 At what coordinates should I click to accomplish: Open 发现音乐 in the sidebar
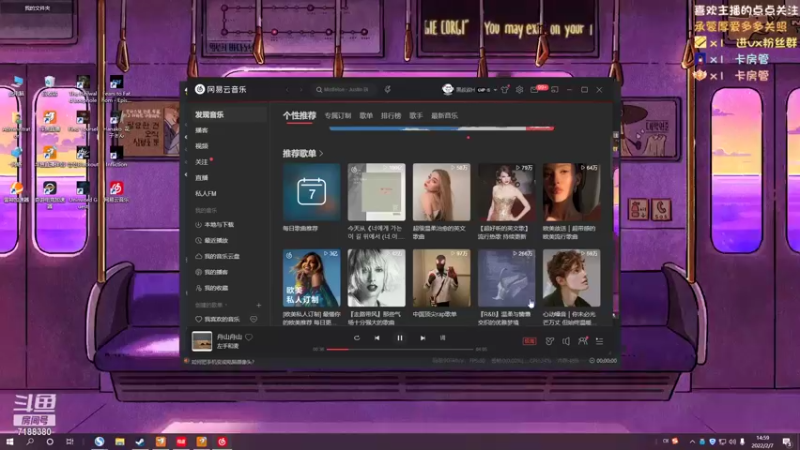tap(228, 115)
